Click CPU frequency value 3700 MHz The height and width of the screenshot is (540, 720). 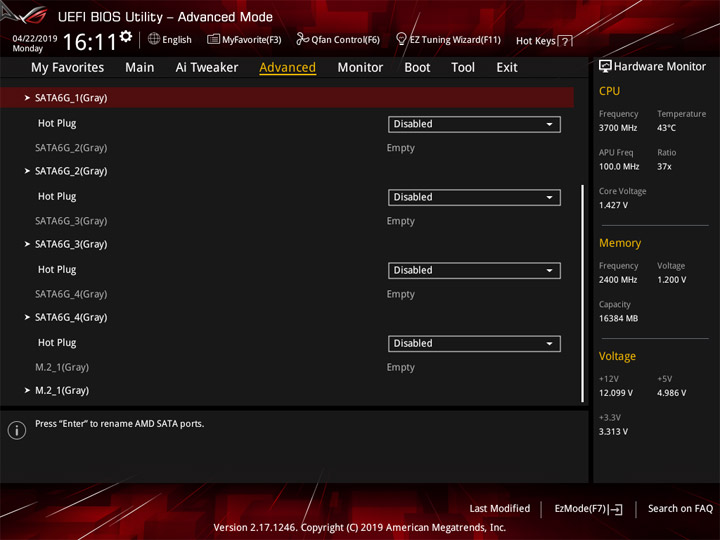pyautogui.click(x=618, y=128)
